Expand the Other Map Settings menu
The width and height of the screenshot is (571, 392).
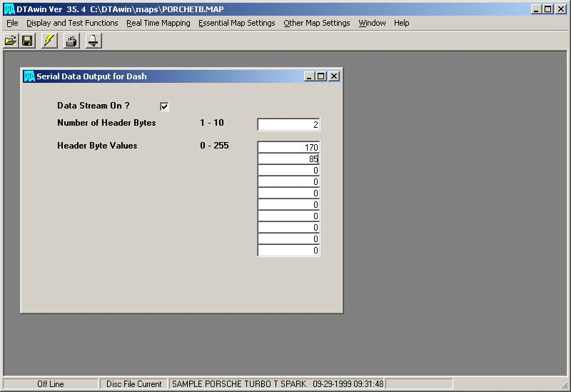pyautogui.click(x=316, y=23)
